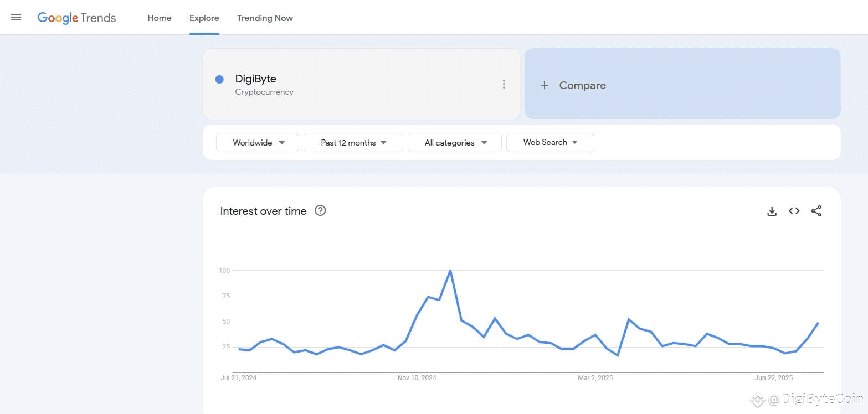Image resolution: width=868 pixels, height=414 pixels.
Task: Click the Jul 21, 2024 axis label
Action: pos(239,378)
